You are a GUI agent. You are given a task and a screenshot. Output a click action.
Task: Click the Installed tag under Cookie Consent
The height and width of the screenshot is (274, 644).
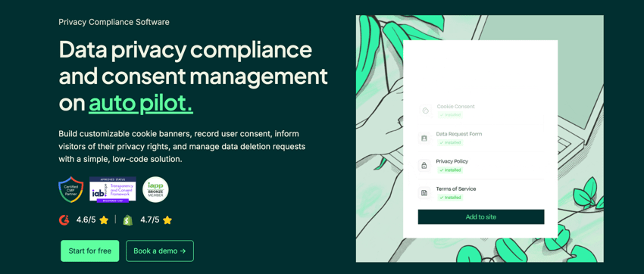451,115
